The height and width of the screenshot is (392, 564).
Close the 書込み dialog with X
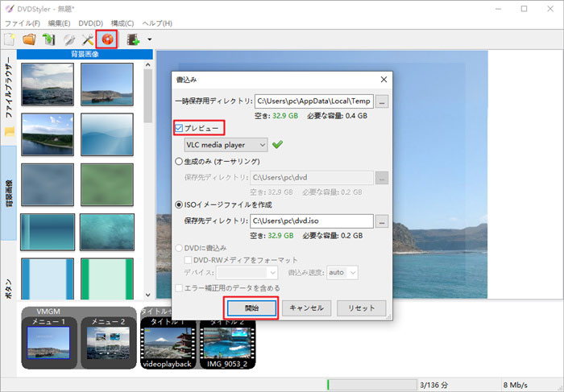point(384,80)
